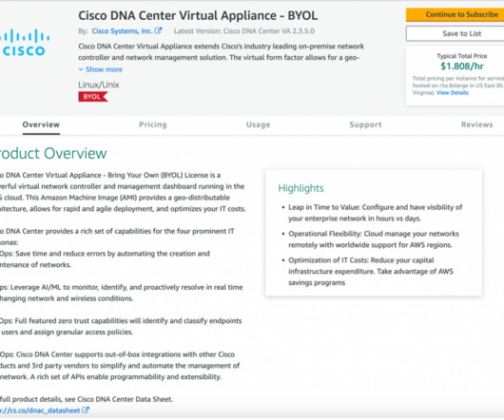Switch to the Overview tab
The width and height of the screenshot is (504, 420).
point(41,124)
